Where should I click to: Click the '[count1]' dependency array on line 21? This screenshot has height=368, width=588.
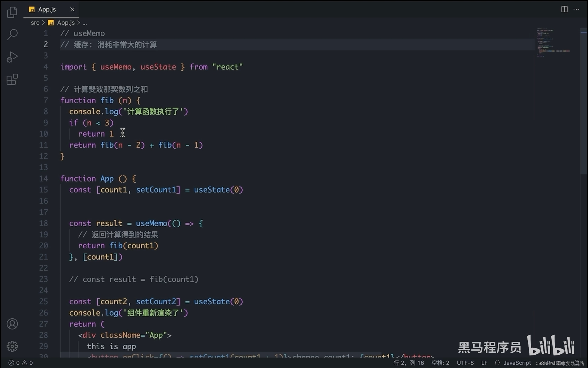coord(100,257)
